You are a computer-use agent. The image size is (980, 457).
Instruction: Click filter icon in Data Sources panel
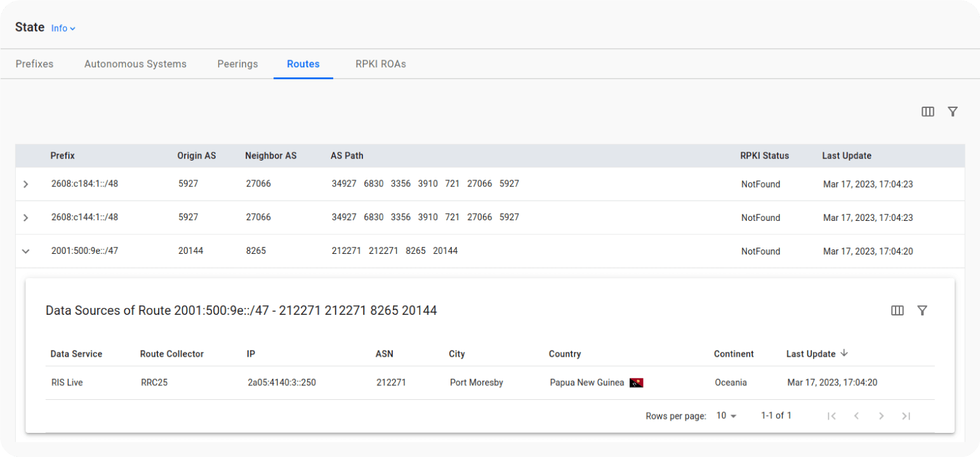pos(922,310)
